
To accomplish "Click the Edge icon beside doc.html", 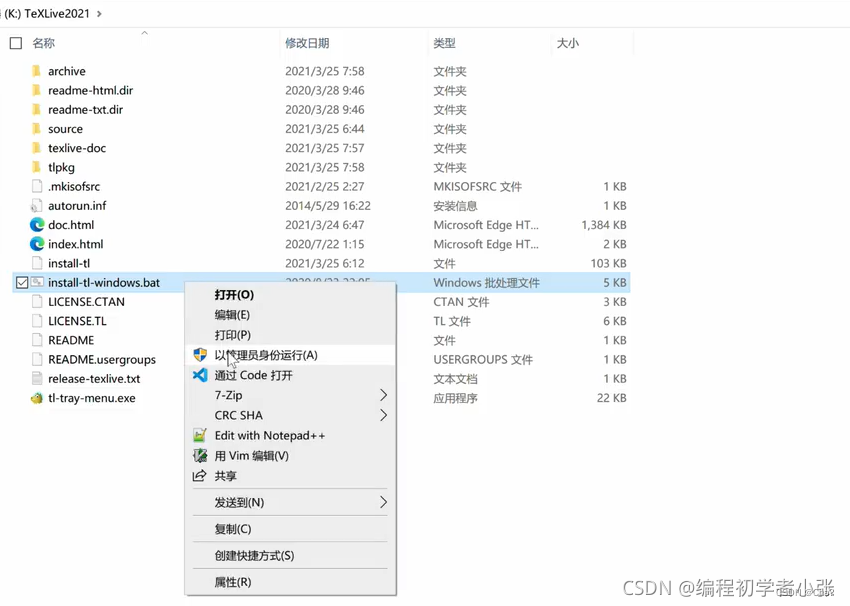I will coord(37,225).
